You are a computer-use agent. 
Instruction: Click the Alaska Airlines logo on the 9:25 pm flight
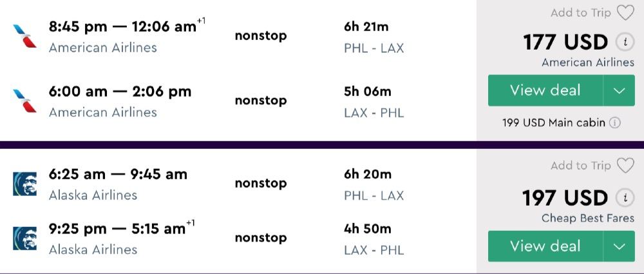click(x=25, y=238)
